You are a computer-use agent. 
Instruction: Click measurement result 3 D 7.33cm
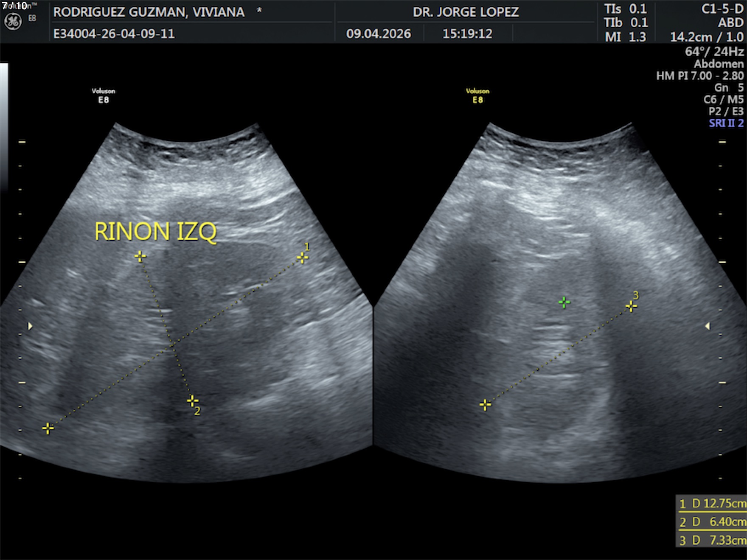tap(712, 540)
